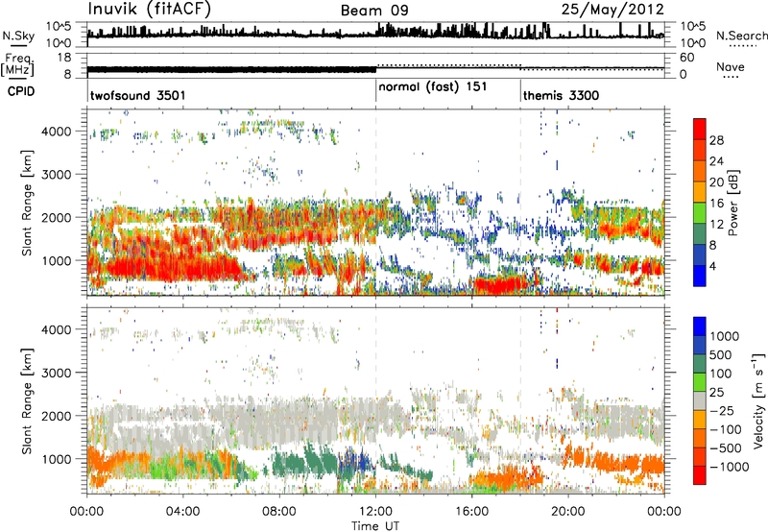Viewport: 768px width, 532px height.
Task: Click the '60' tick on the Nave axis
Action: point(686,58)
